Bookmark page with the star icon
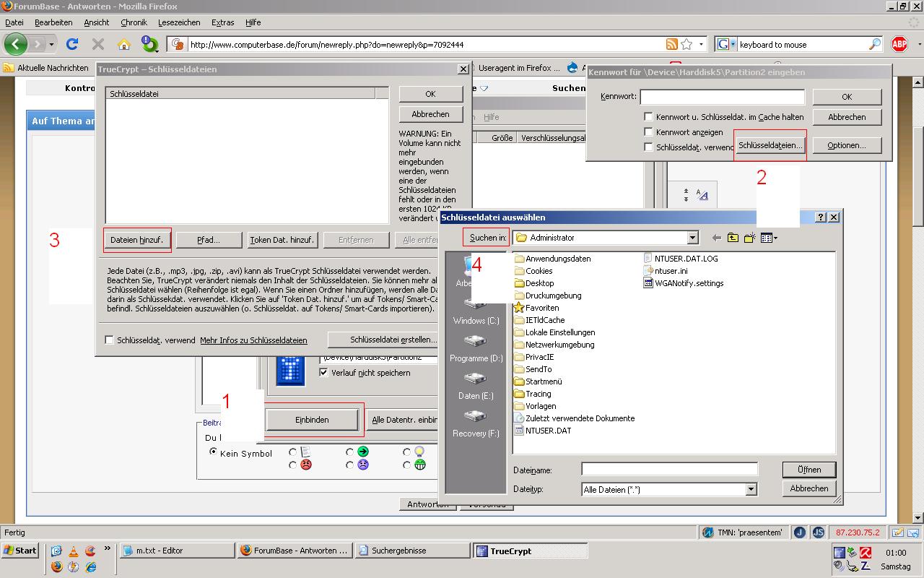The image size is (924, 578). 687,44
